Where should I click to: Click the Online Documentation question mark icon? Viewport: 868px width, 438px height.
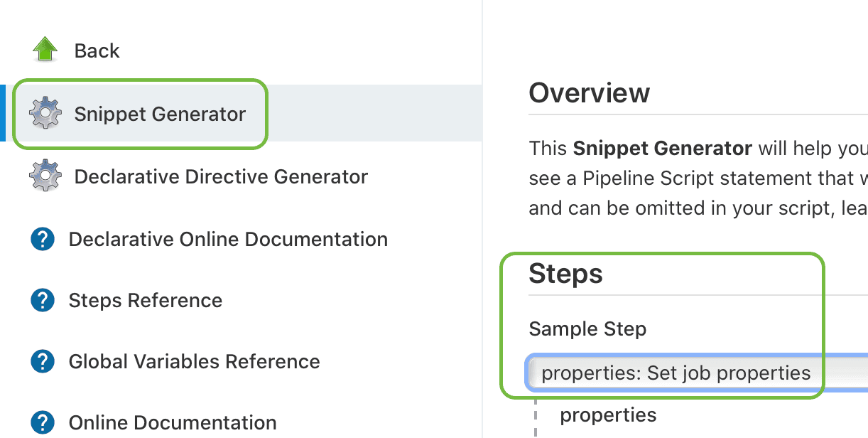click(43, 422)
